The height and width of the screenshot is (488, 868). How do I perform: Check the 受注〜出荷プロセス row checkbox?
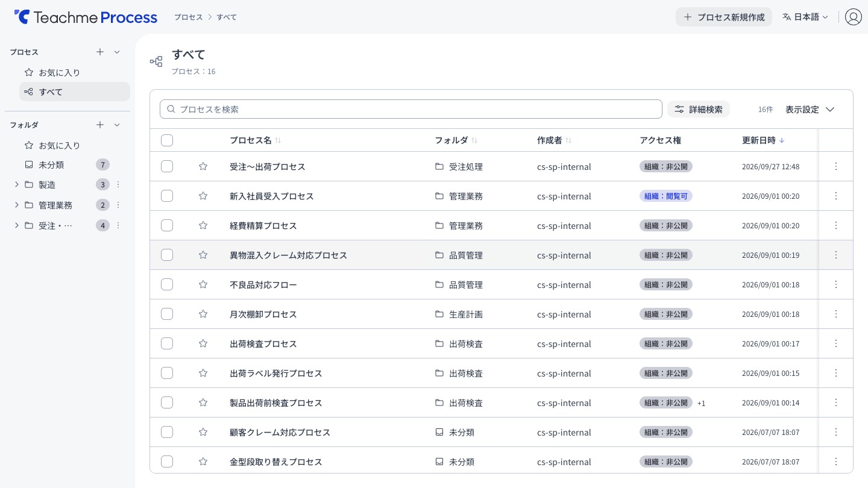167,166
